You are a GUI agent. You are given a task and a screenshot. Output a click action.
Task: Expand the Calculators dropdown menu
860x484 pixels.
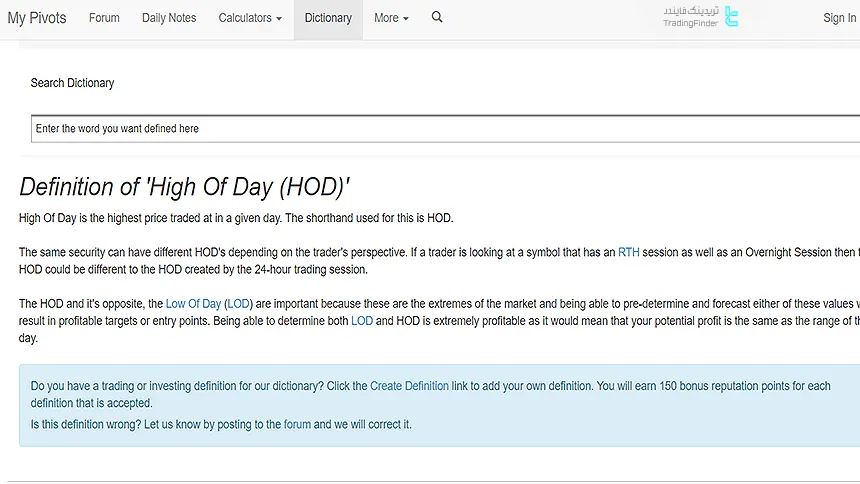pos(250,18)
